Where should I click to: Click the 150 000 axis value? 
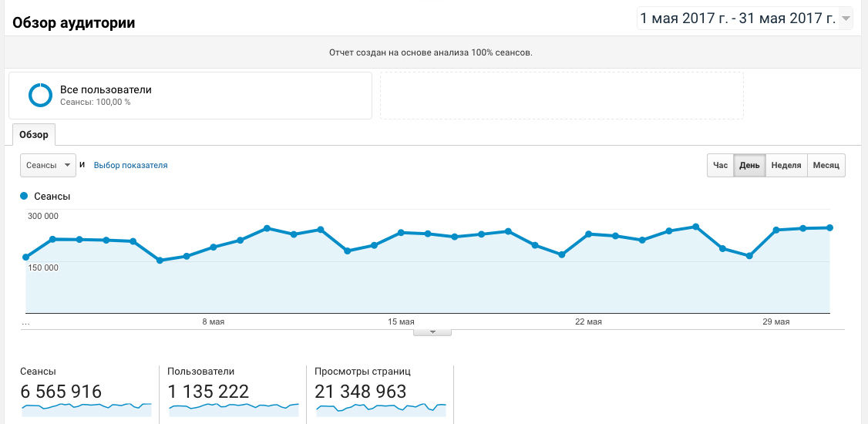pos(43,268)
